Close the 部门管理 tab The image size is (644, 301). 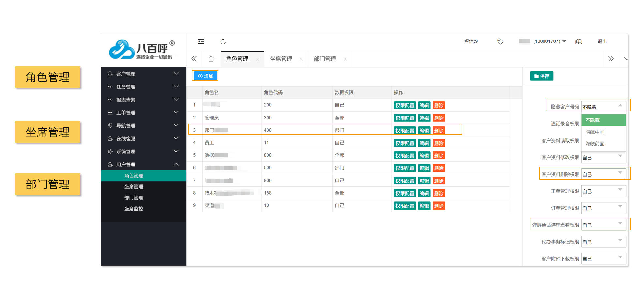345,59
